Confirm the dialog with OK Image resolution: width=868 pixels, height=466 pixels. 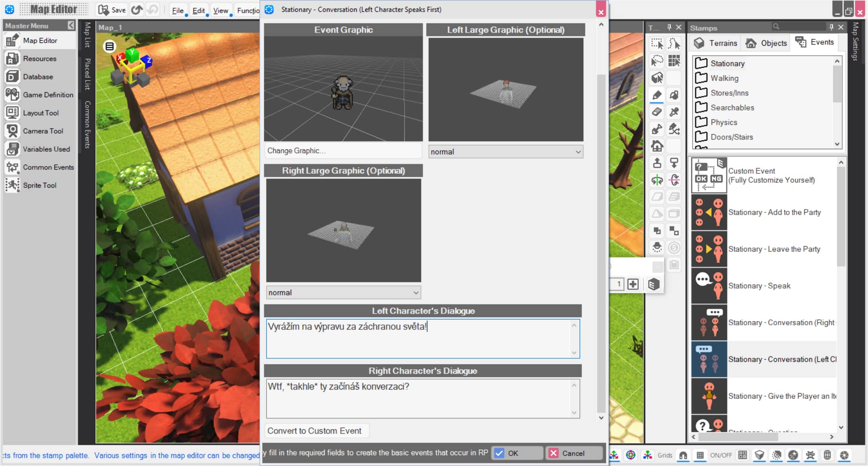pyautogui.click(x=517, y=453)
